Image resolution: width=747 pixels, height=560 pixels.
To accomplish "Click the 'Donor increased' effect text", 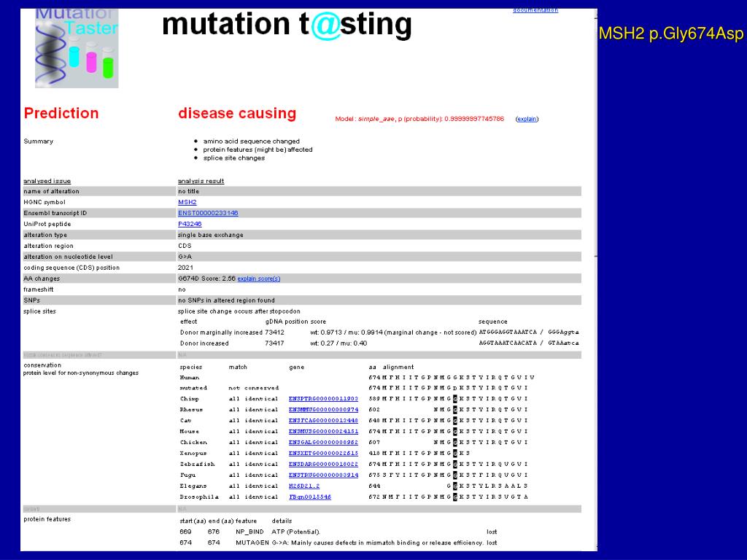I will coord(204,344).
